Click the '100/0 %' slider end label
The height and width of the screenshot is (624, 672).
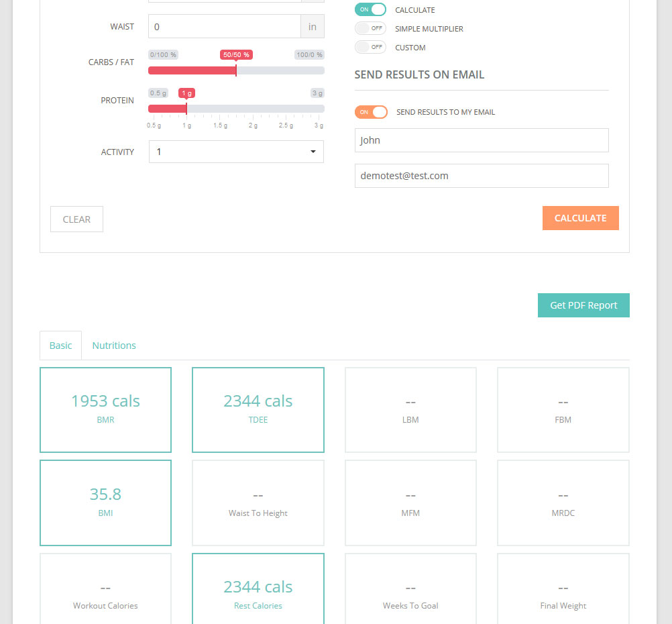click(x=309, y=55)
